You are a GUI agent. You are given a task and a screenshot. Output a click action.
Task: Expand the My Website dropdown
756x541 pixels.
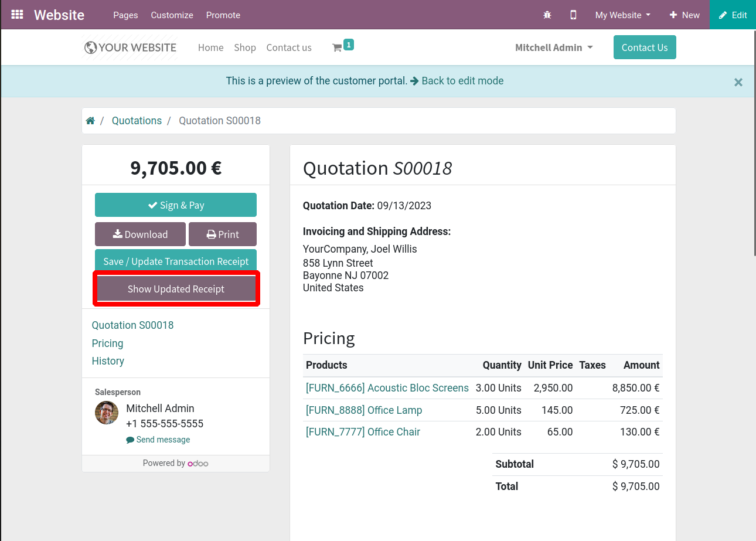[622, 15]
